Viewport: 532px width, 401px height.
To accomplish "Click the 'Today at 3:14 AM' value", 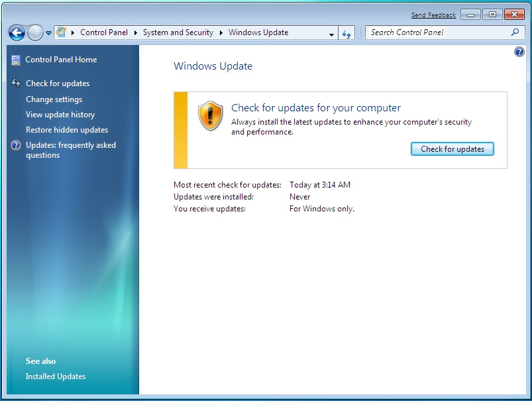I will [320, 185].
